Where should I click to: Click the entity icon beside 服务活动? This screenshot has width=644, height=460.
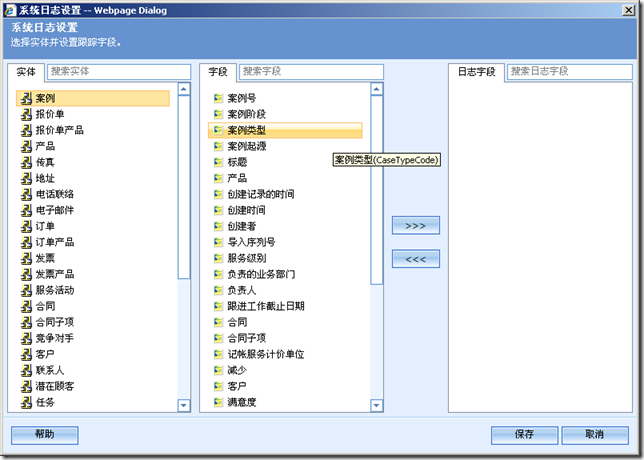(x=26, y=290)
